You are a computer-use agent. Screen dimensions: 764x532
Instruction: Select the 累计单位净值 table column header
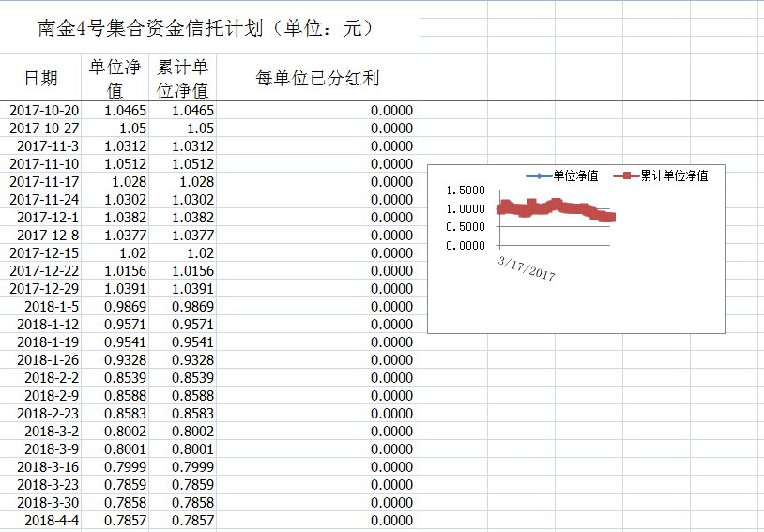[x=182, y=78]
